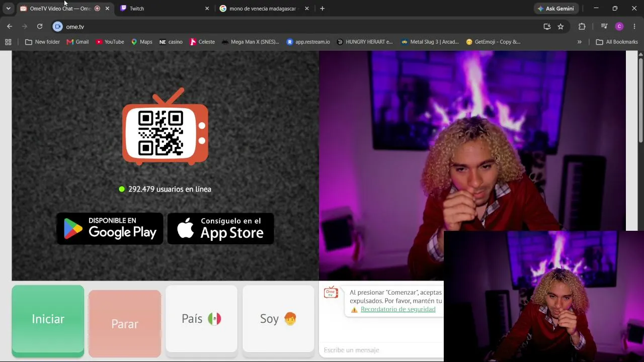Open the All Bookmarks folder
Screen dimensions: 644x362
click(x=617, y=42)
